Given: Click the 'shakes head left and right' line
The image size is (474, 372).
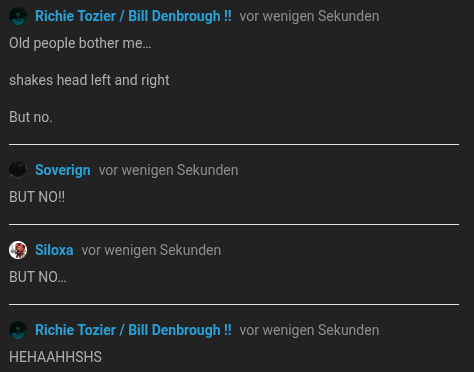Looking at the screenshot, I should 89,80.
